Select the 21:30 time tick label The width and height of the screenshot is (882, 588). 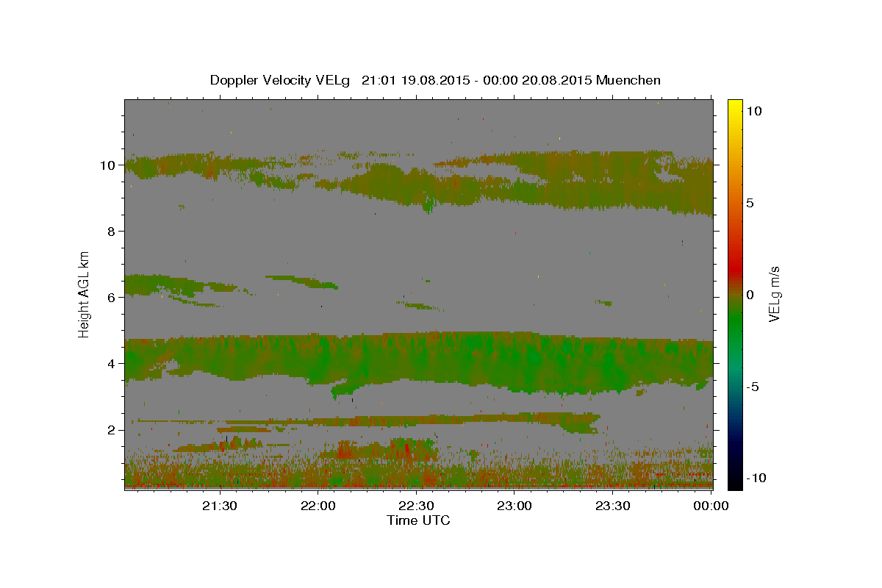click(x=220, y=506)
